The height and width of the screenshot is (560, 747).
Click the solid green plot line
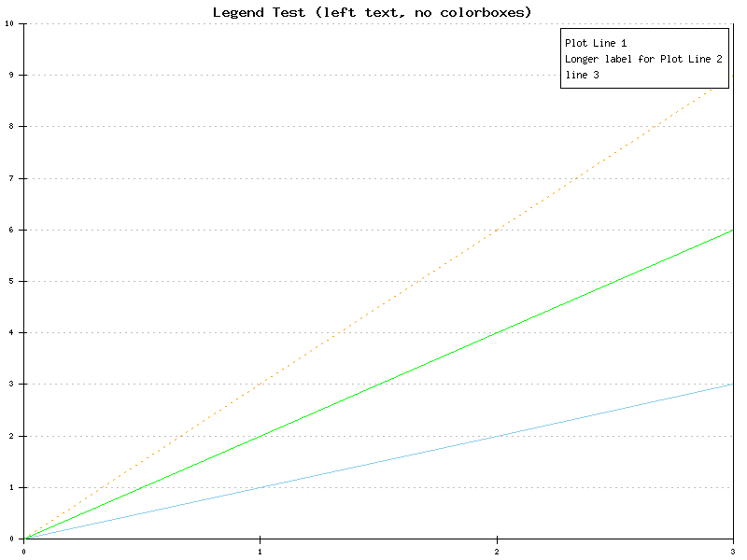pos(379,385)
